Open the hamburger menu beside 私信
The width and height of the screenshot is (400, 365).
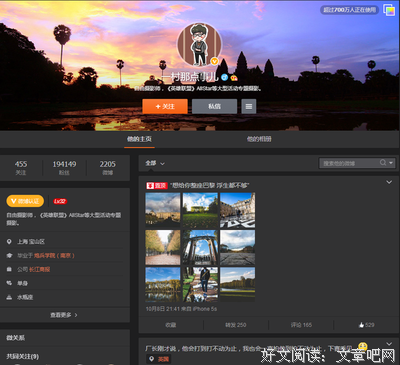[249, 106]
